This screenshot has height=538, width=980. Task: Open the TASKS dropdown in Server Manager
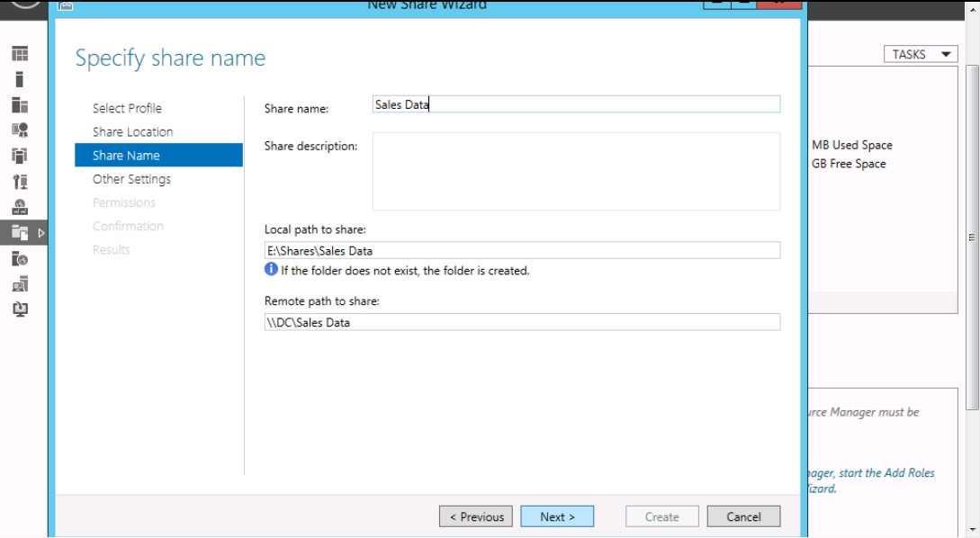(922, 54)
